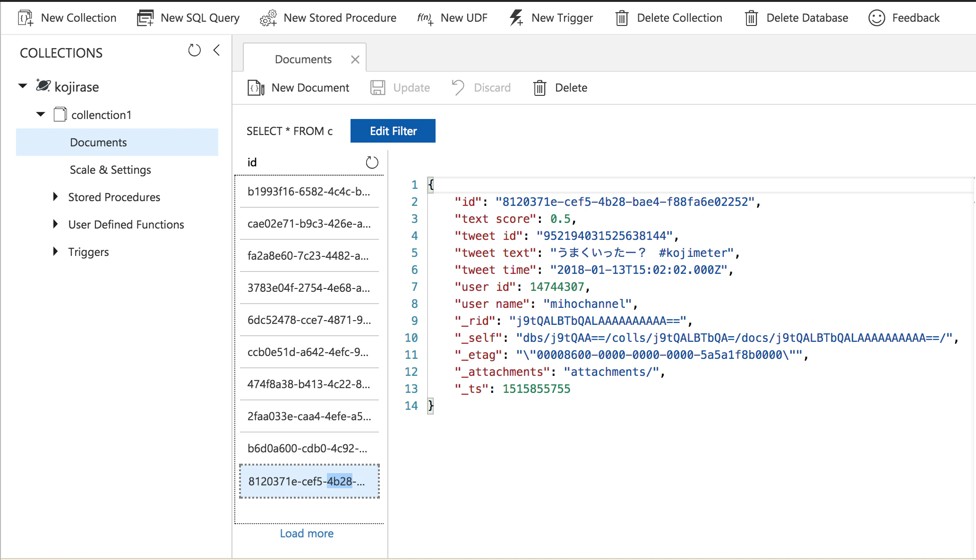Image resolution: width=976 pixels, height=560 pixels.
Task: Click the Delete document trash icon
Action: click(539, 88)
